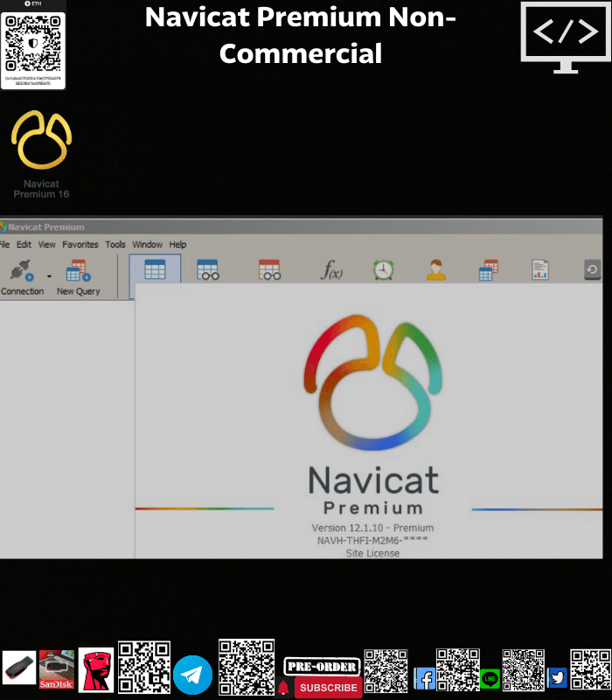Image resolution: width=612 pixels, height=700 pixels.
Task: Open the Query tables icon
Action: (x=489, y=270)
